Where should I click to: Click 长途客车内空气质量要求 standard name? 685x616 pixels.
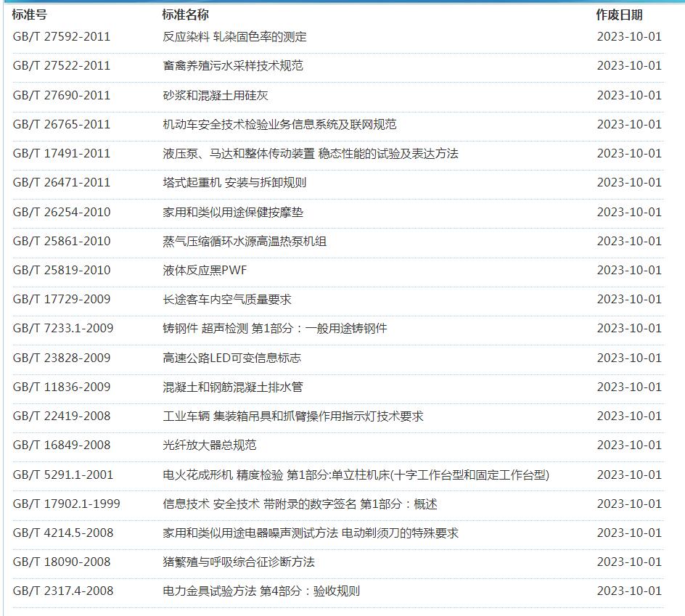[x=227, y=299]
